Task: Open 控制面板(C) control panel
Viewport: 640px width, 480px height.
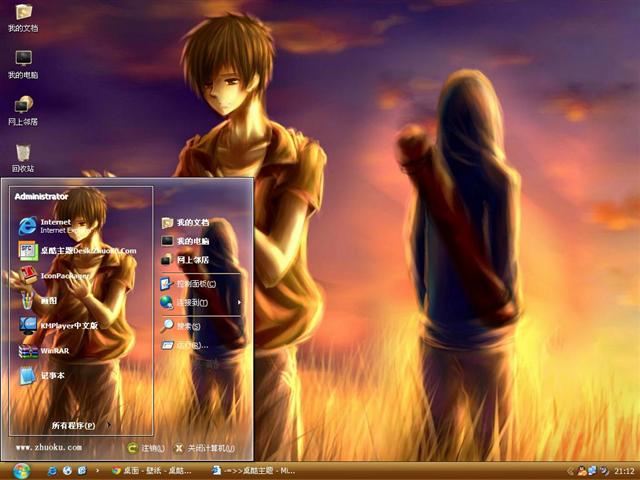Action: 188,284
